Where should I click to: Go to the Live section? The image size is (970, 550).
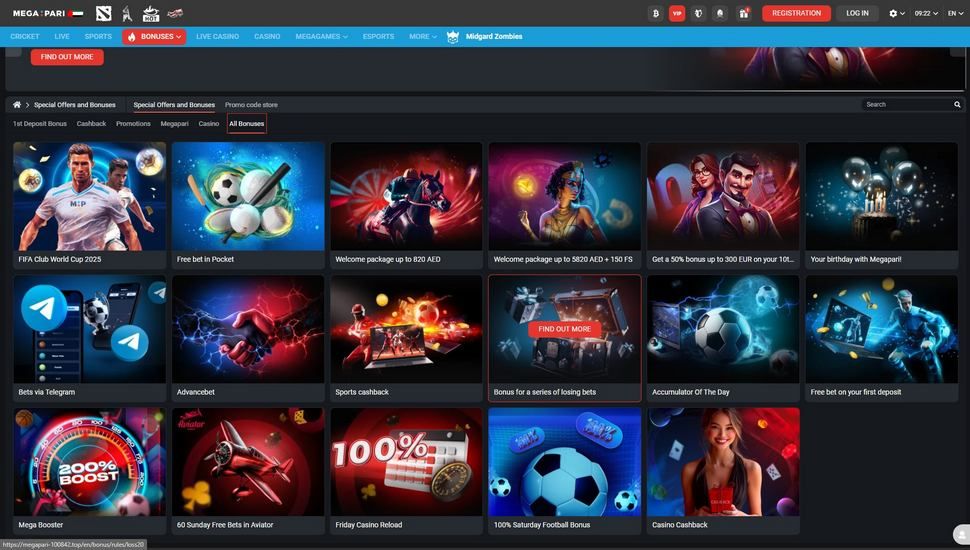pos(62,37)
